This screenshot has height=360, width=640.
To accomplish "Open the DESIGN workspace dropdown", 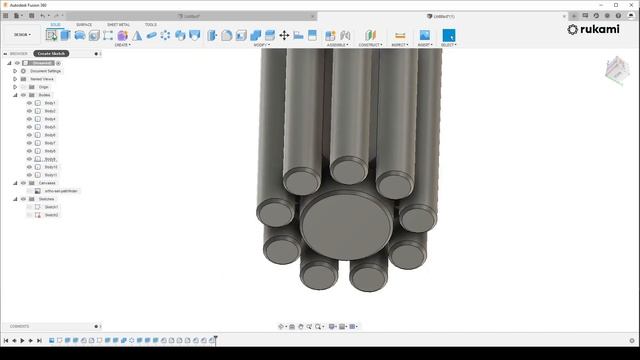I will [22, 35].
